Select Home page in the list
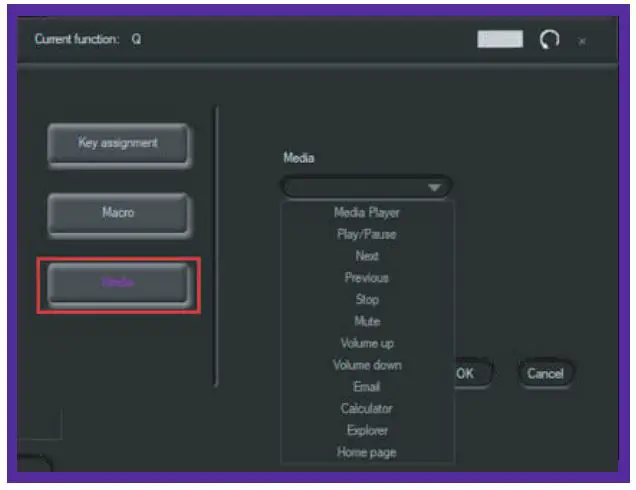 (367, 452)
